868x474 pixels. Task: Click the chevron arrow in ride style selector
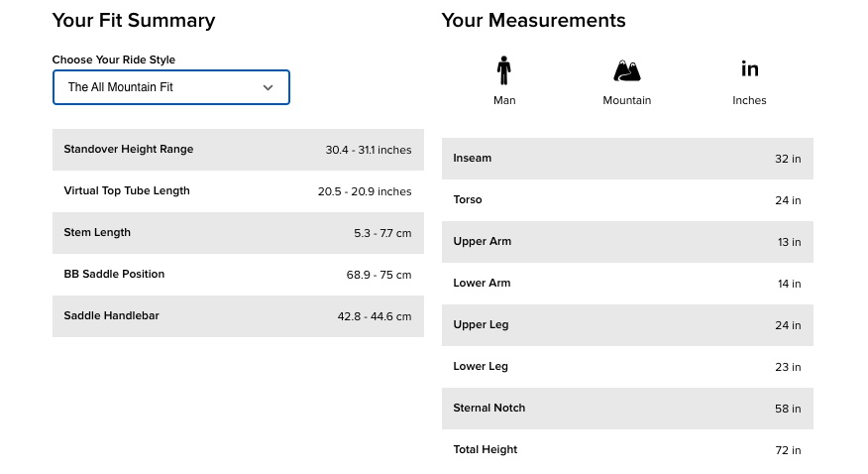[268, 87]
